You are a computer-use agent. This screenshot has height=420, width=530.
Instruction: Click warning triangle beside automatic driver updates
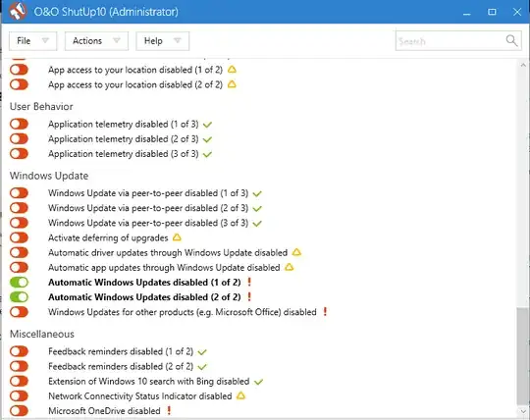point(296,252)
